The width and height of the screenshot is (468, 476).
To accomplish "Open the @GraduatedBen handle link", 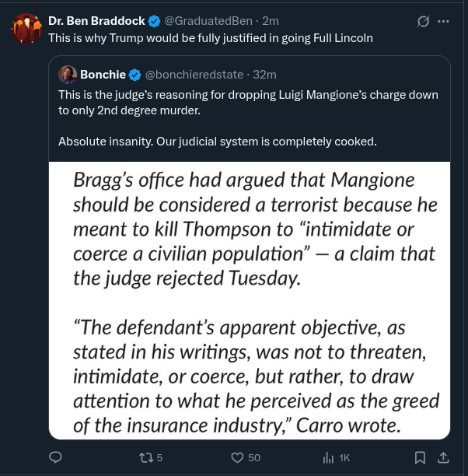I will (x=208, y=21).
